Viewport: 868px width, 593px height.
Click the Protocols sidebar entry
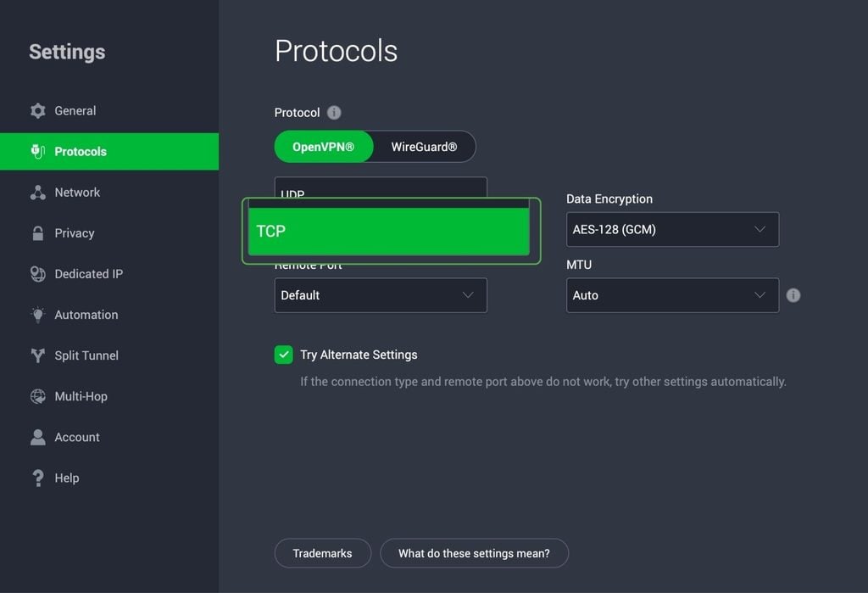click(x=109, y=151)
